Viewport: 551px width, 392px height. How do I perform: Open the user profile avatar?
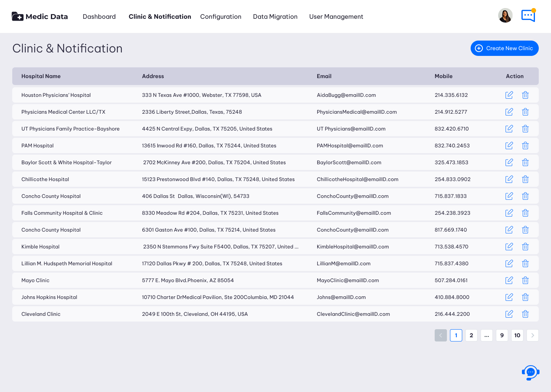tap(505, 16)
